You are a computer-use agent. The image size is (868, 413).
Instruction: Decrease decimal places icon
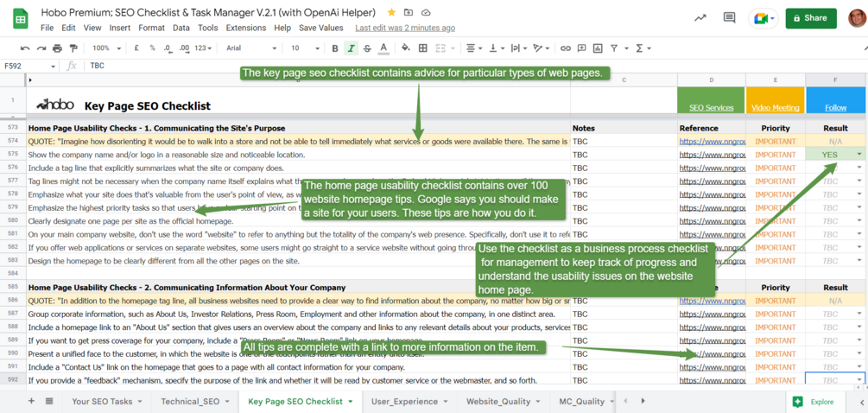click(168, 48)
